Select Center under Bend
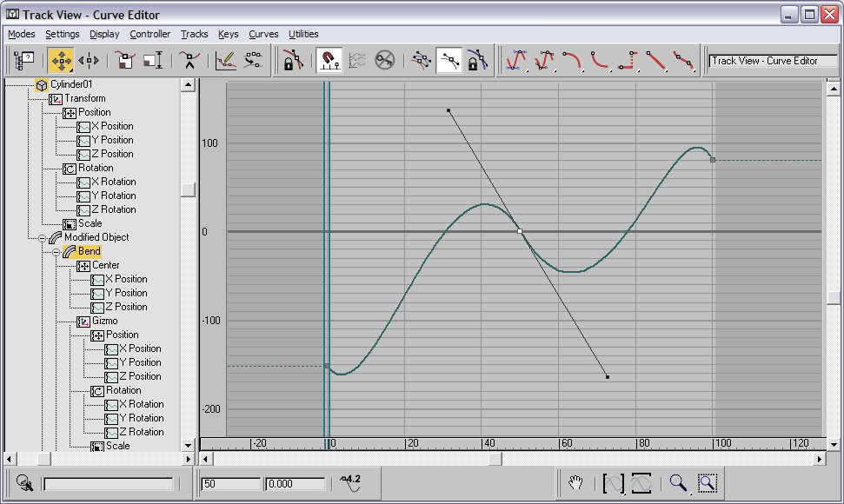The width and height of the screenshot is (844, 504). tap(105, 265)
